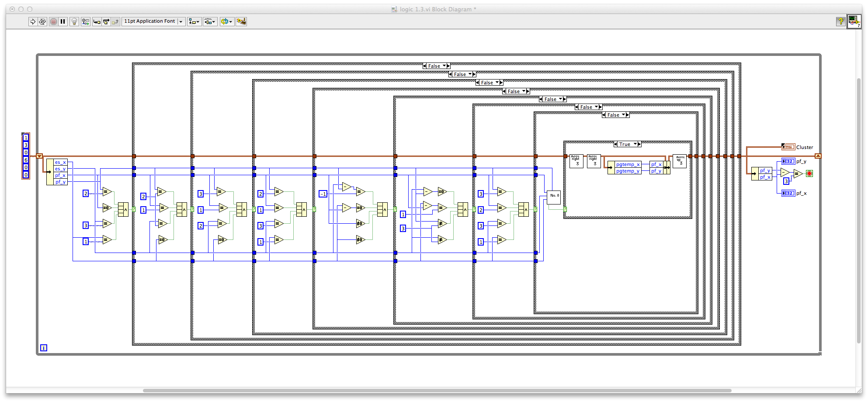The image size is (868, 402).
Task: Select the equals comparison wired to the stop terminal
Action: 798,173
